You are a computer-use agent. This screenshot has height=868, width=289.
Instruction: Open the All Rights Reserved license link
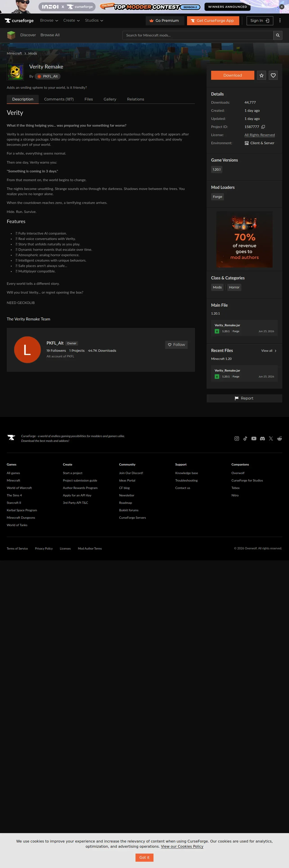[260, 135]
